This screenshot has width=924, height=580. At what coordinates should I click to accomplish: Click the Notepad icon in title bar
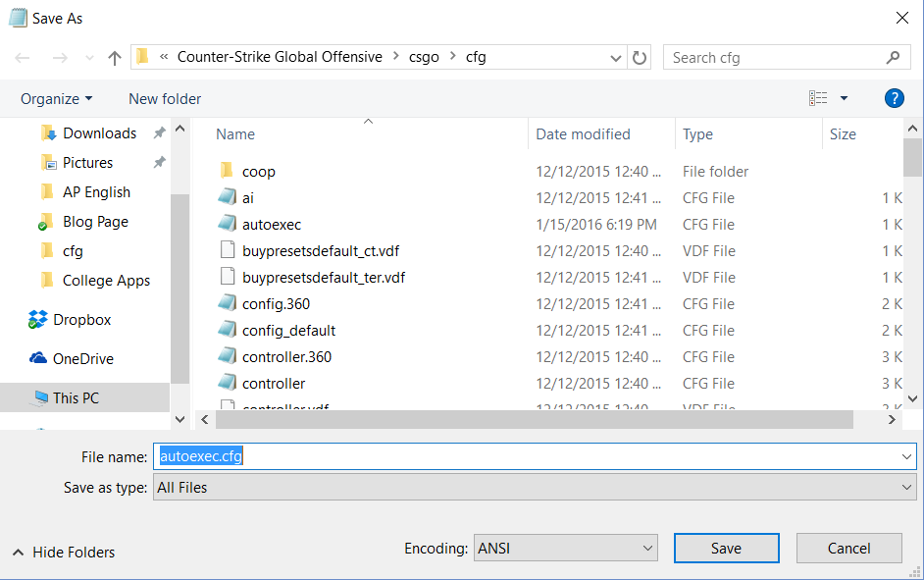click(x=18, y=18)
